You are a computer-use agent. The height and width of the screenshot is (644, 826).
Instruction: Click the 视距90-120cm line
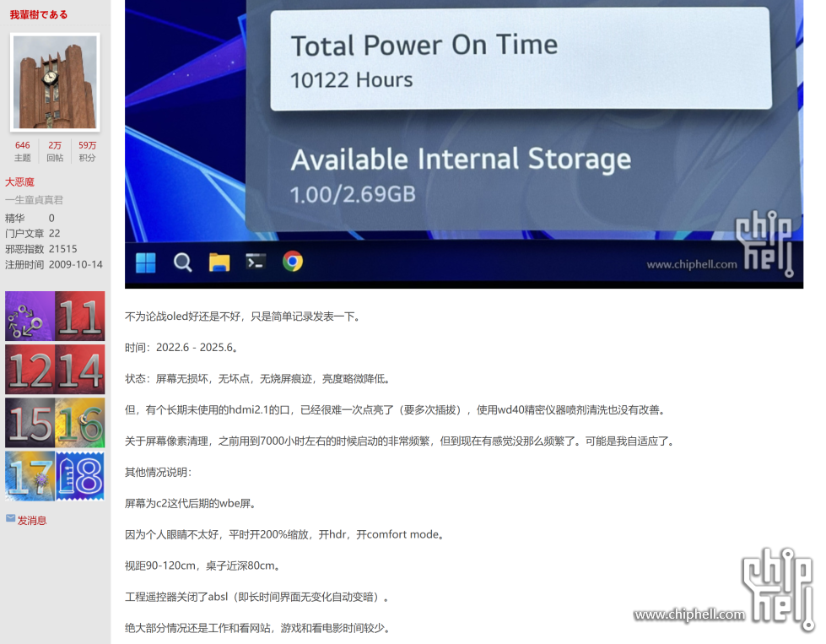click(203, 565)
